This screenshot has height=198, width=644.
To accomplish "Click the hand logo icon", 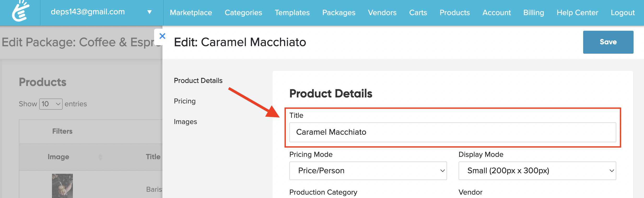I will pos(20,11).
